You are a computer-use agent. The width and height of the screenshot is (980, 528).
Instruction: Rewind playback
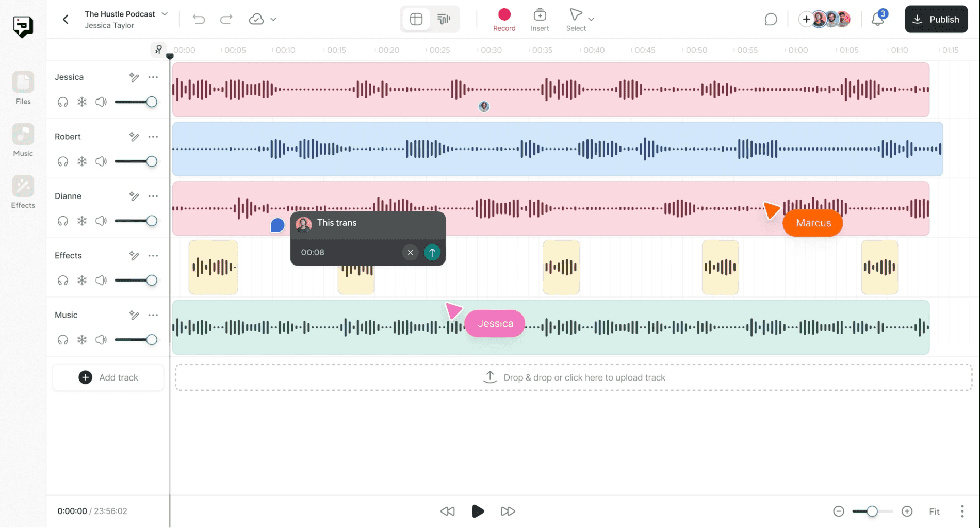click(448, 511)
